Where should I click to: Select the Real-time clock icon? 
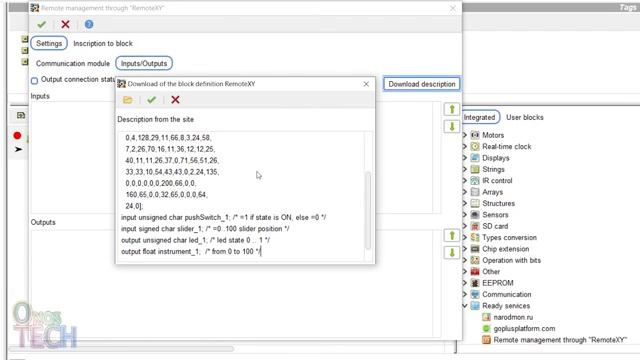475,147
